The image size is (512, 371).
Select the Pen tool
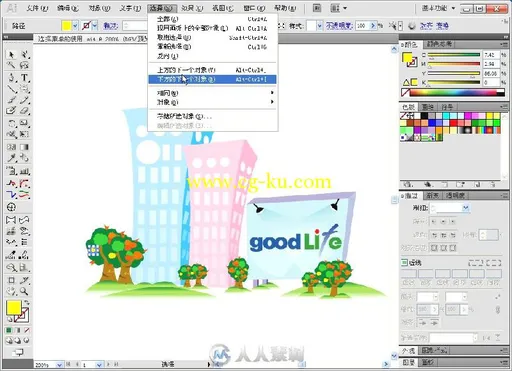[x=11, y=78]
